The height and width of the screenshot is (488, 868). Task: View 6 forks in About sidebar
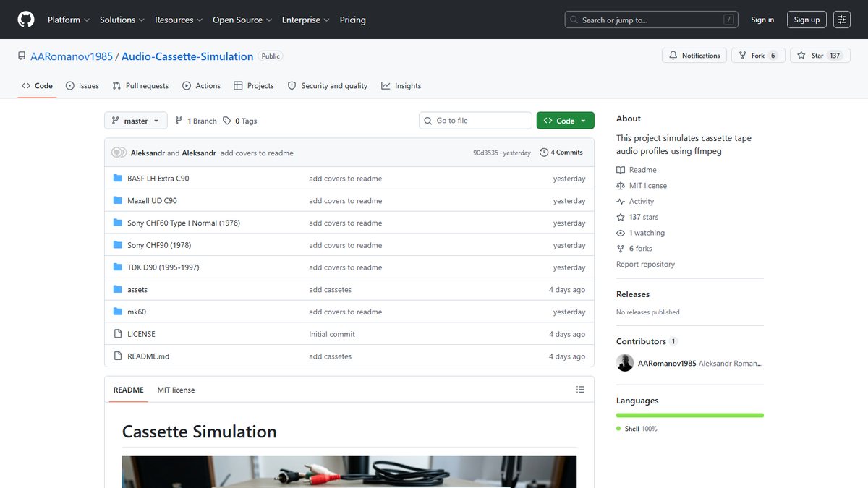[634, 249]
